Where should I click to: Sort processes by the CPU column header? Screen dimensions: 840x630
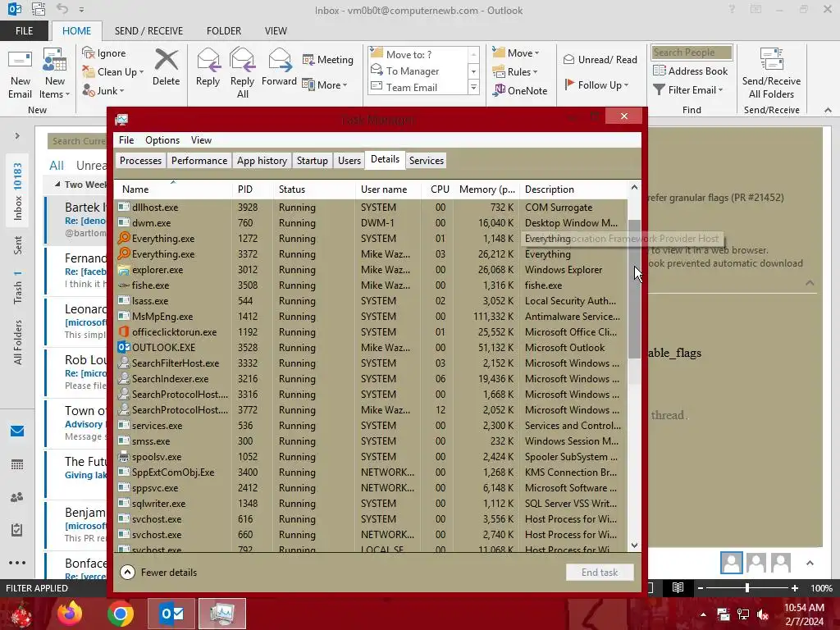(x=438, y=189)
